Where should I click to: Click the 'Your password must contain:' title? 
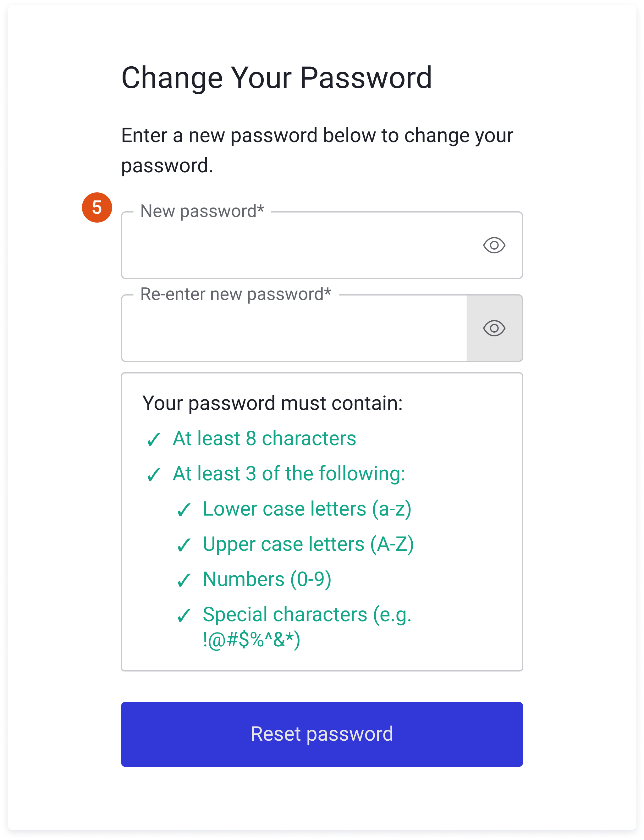tap(272, 403)
